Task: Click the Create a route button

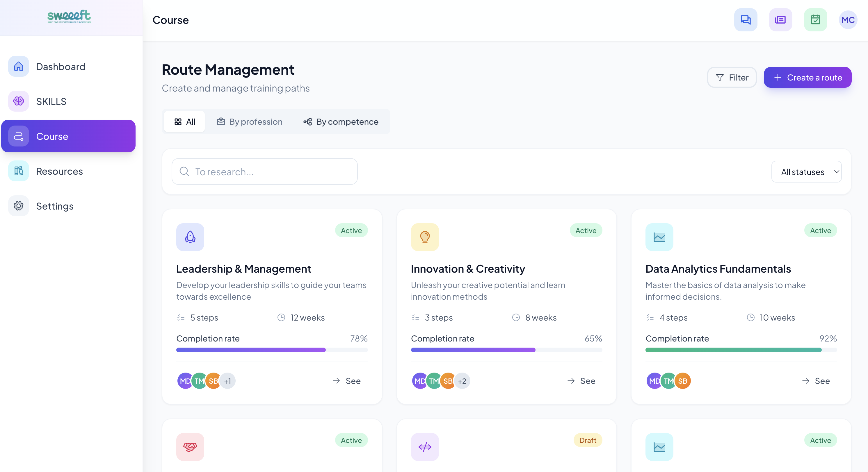Action: (807, 77)
